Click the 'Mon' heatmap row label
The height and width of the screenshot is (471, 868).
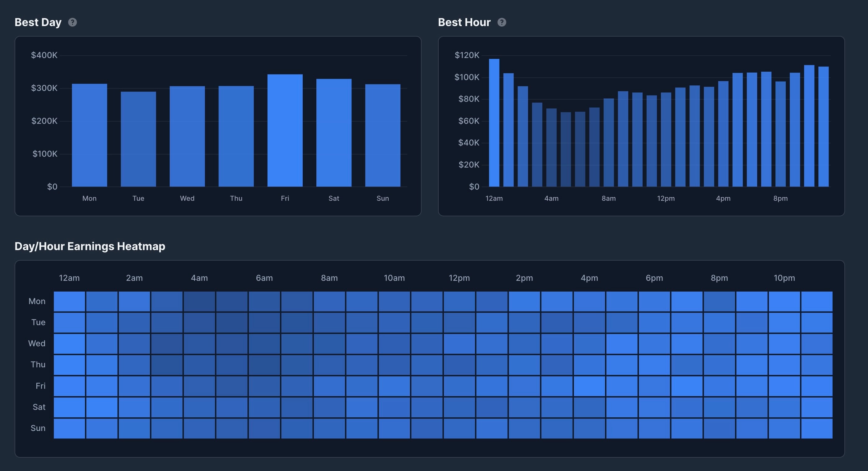click(37, 301)
